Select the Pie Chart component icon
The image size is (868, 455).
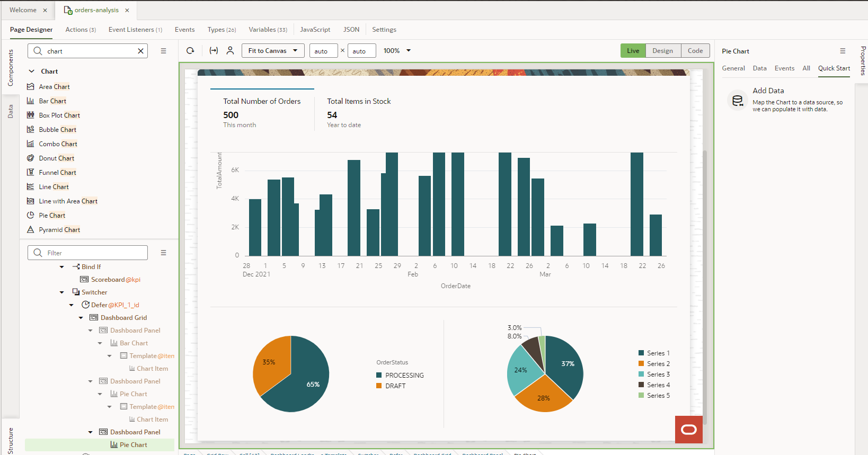tap(31, 215)
